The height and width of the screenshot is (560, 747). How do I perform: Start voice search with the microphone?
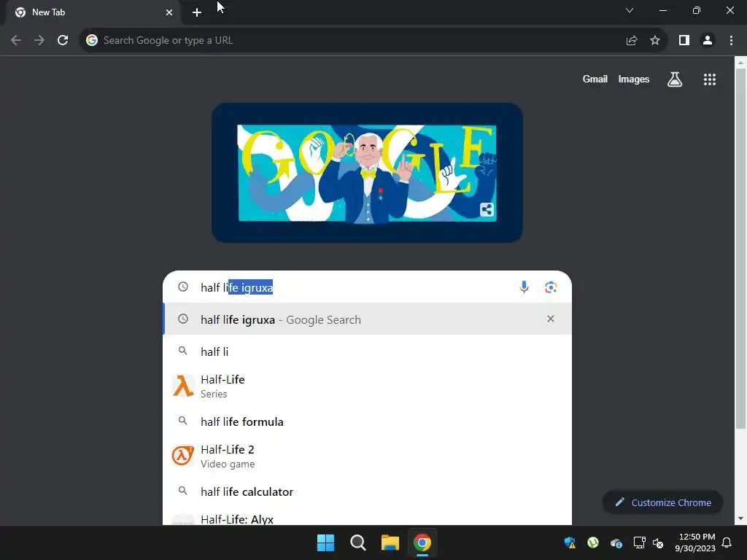point(524,287)
